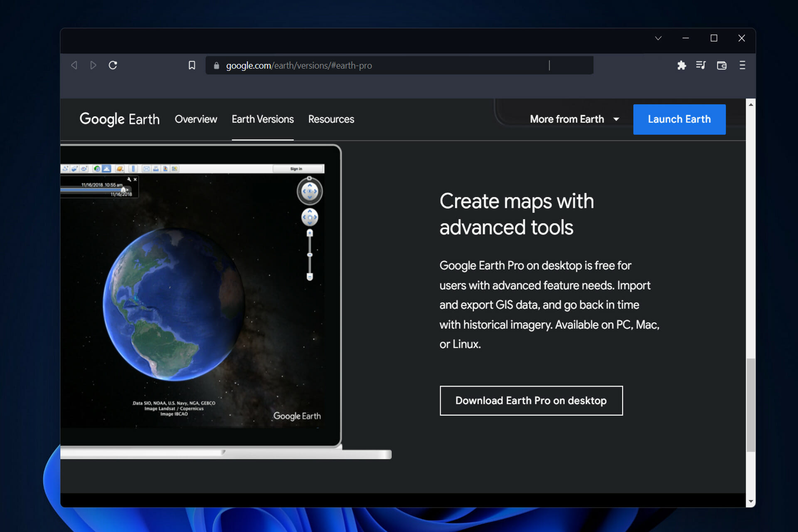Click the page scroll-down arrow
This screenshot has height=532, width=798.
tap(751, 501)
